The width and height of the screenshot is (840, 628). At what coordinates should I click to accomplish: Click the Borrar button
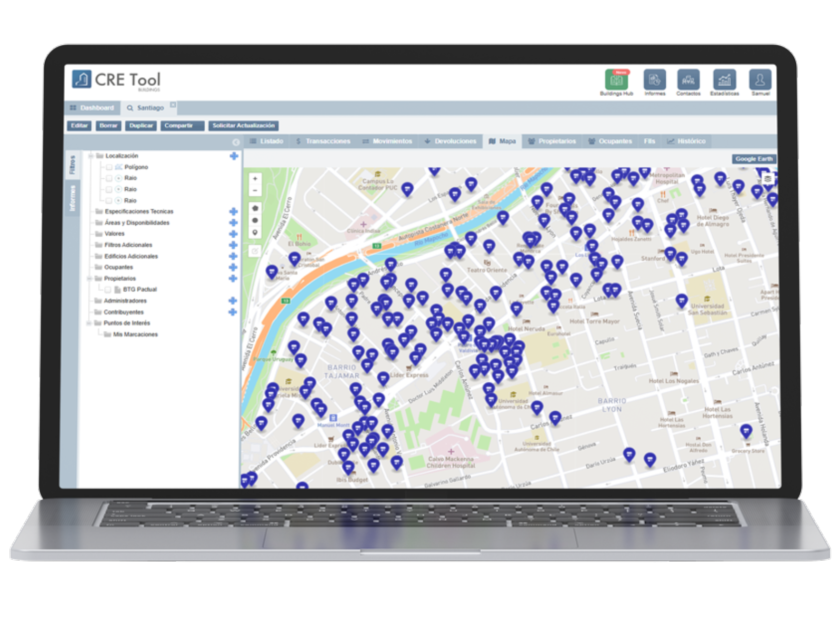point(108,126)
